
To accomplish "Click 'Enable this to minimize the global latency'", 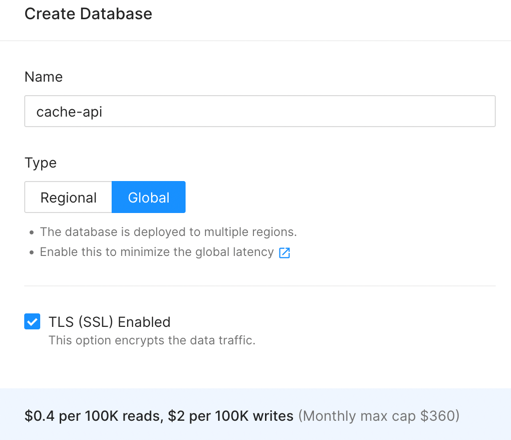I will [x=157, y=252].
